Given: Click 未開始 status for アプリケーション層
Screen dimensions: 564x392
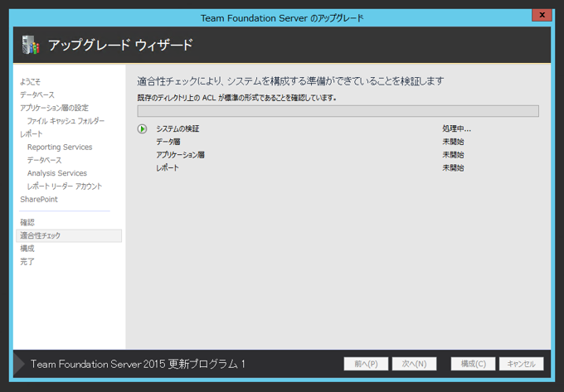Looking at the screenshot, I should 453,155.
